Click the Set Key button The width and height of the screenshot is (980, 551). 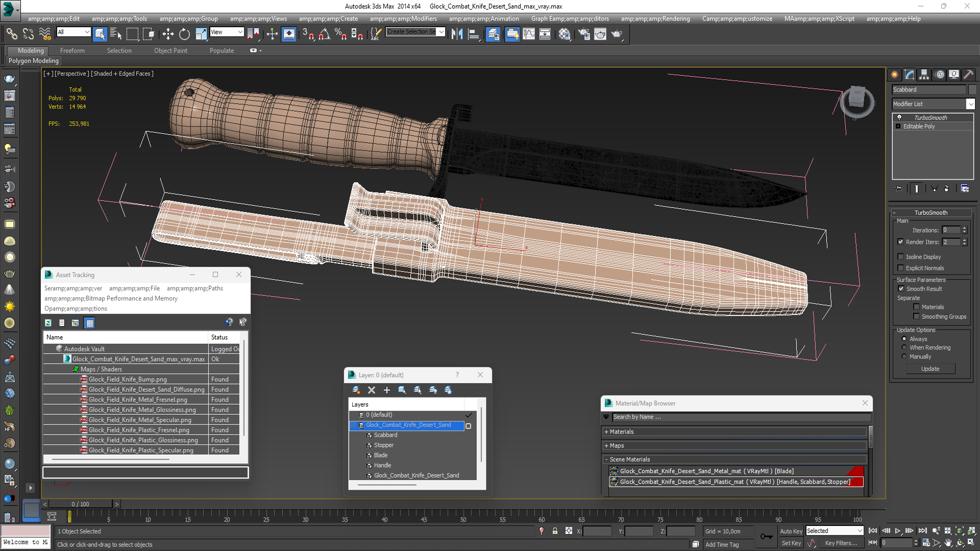point(791,543)
